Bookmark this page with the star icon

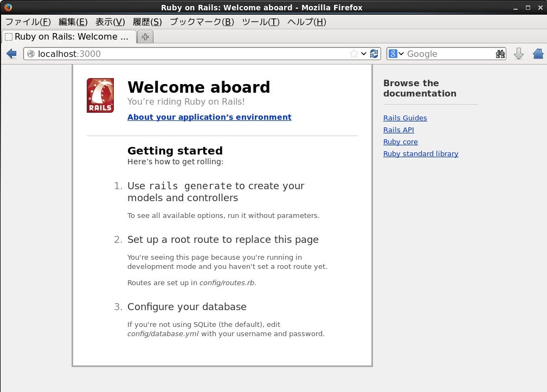[354, 54]
